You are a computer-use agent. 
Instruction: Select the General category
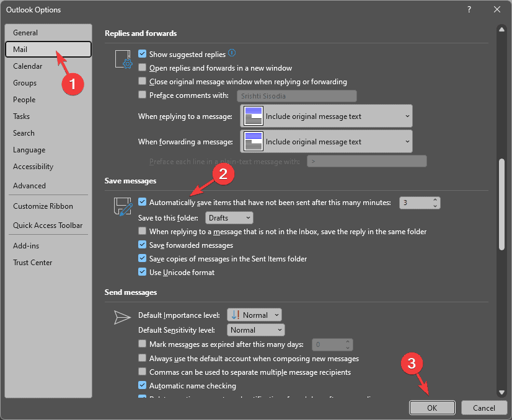click(48, 33)
